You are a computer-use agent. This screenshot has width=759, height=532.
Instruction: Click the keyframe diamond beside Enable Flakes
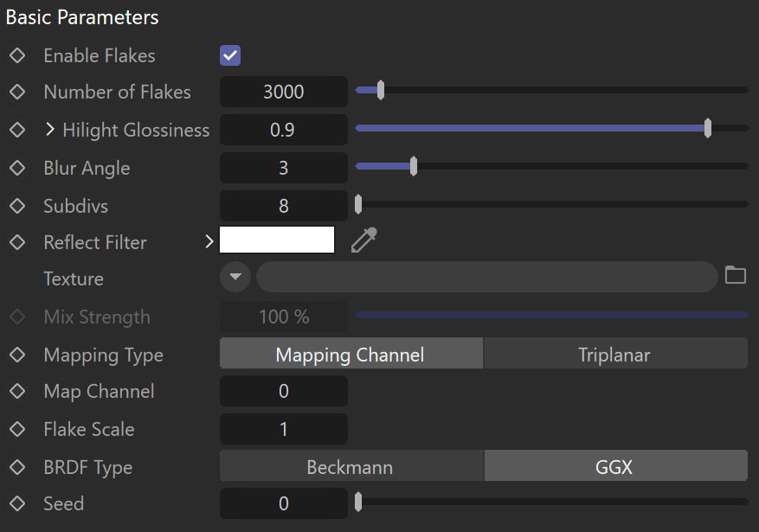pyautogui.click(x=17, y=55)
